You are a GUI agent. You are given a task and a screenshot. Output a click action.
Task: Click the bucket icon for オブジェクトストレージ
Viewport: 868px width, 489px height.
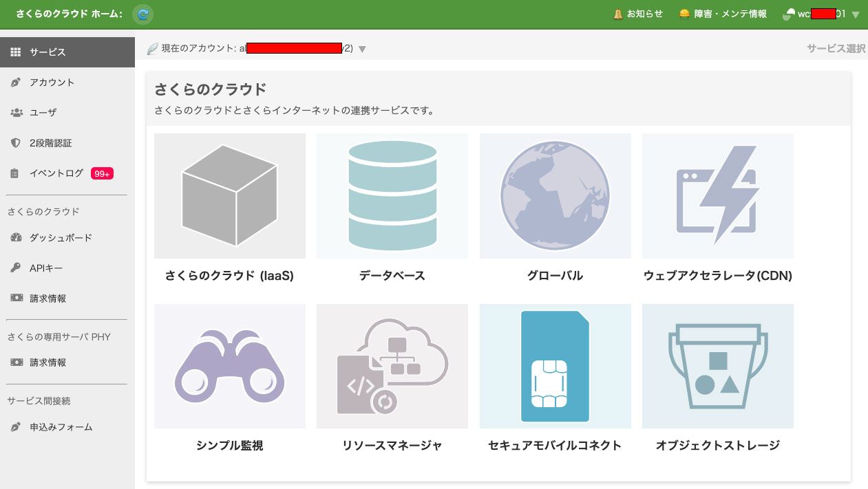coord(718,367)
